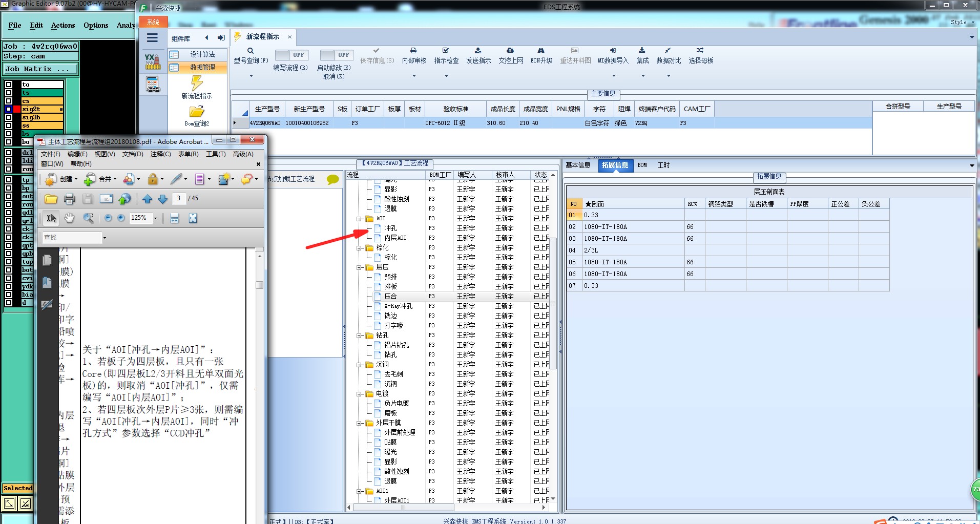Click Acrobat fit width scrolling icon
The height and width of the screenshot is (524, 980).
point(175,218)
